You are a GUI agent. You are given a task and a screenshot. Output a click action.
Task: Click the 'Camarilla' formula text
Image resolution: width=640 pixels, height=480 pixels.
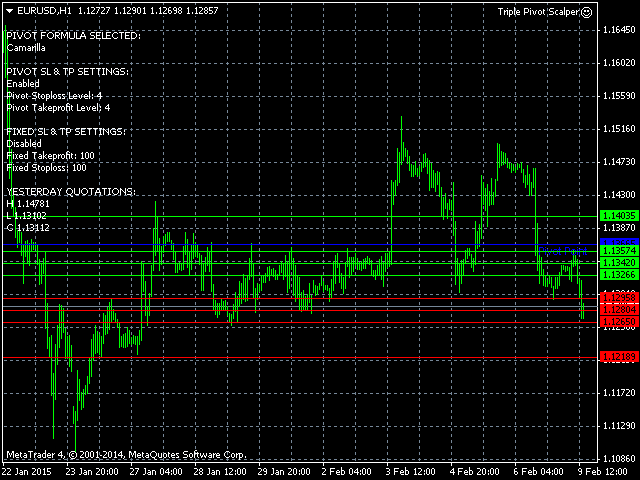point(26,48)
